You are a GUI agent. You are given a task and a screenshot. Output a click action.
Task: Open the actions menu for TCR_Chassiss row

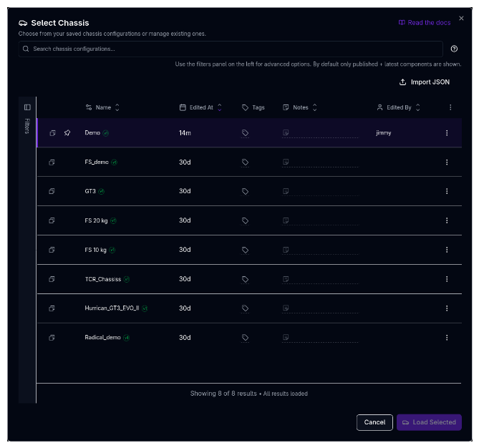tap(447, 279)
